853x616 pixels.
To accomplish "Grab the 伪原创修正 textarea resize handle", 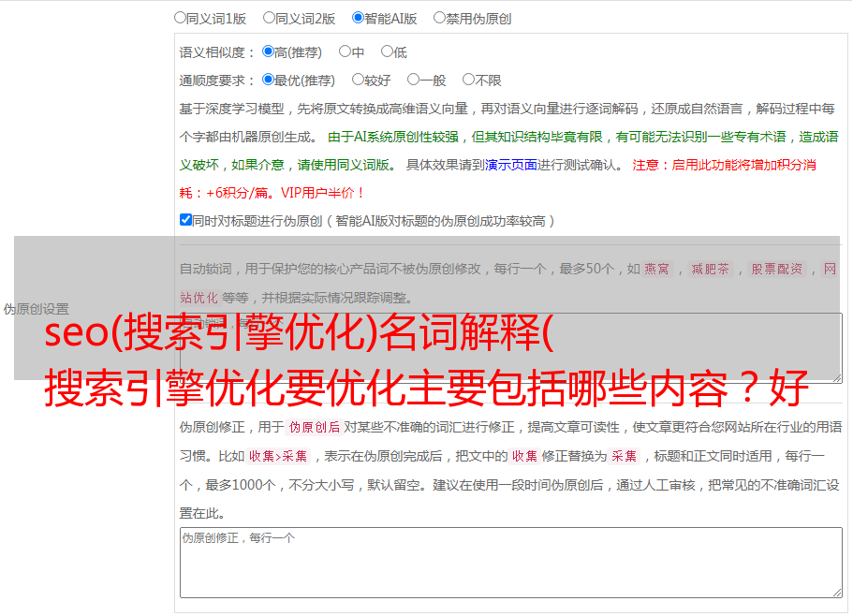I will 837,593.
